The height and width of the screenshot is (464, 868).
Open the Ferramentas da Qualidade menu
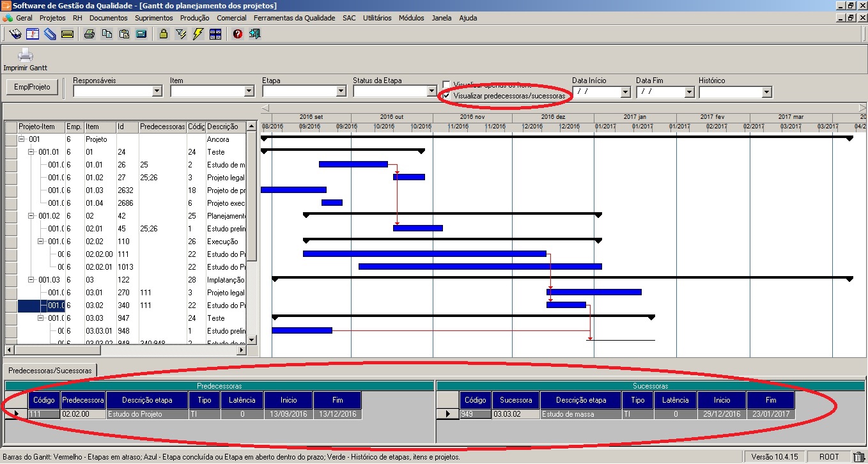pos(295,18)
